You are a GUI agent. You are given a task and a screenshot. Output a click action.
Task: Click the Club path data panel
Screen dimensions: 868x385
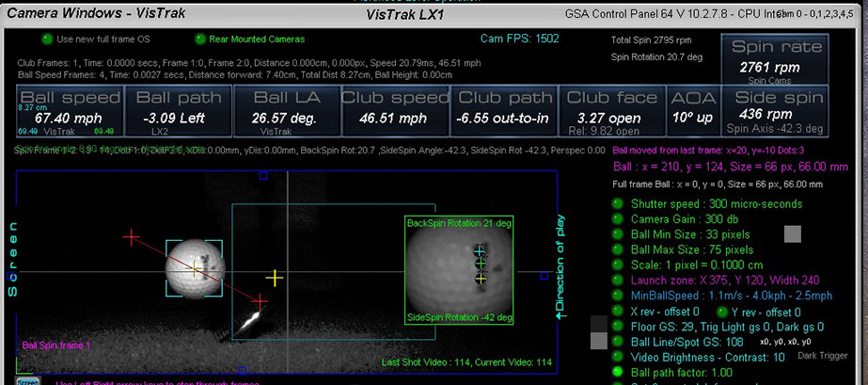pyautogui.click(x=504, y=111)
